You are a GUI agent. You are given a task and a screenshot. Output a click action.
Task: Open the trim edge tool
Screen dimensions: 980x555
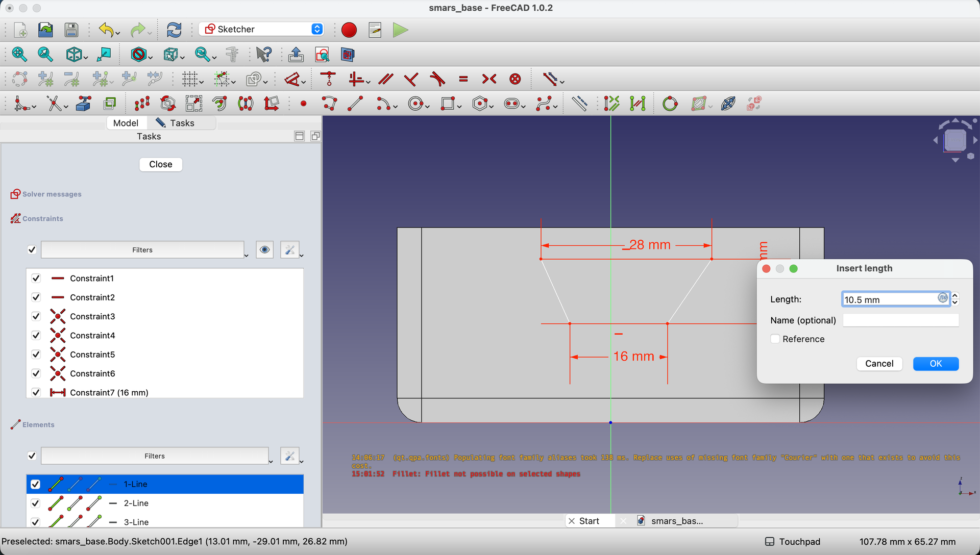coord(54,104)
